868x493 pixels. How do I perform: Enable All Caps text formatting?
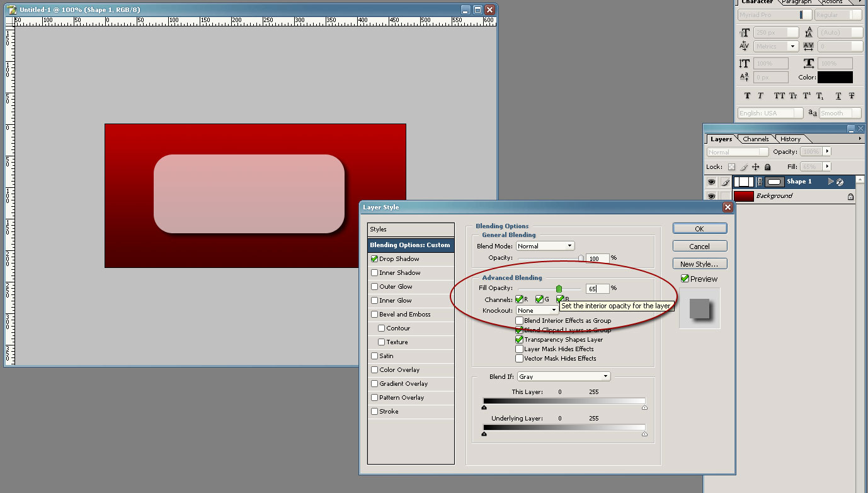[x=781, y=96]
